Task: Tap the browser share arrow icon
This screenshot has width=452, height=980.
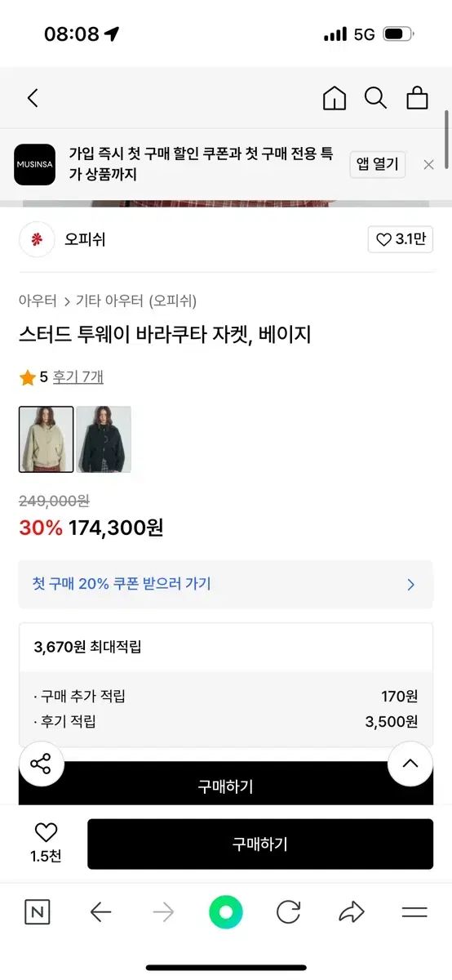Action: pyautogui.click(x=352, y=912)
